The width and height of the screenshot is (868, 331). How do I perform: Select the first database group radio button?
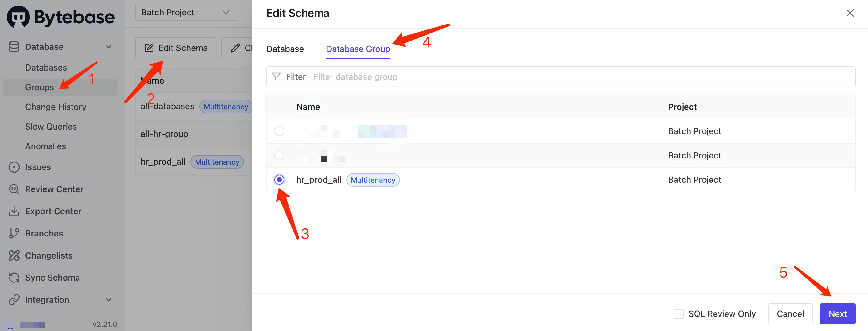tap(279, 131)
